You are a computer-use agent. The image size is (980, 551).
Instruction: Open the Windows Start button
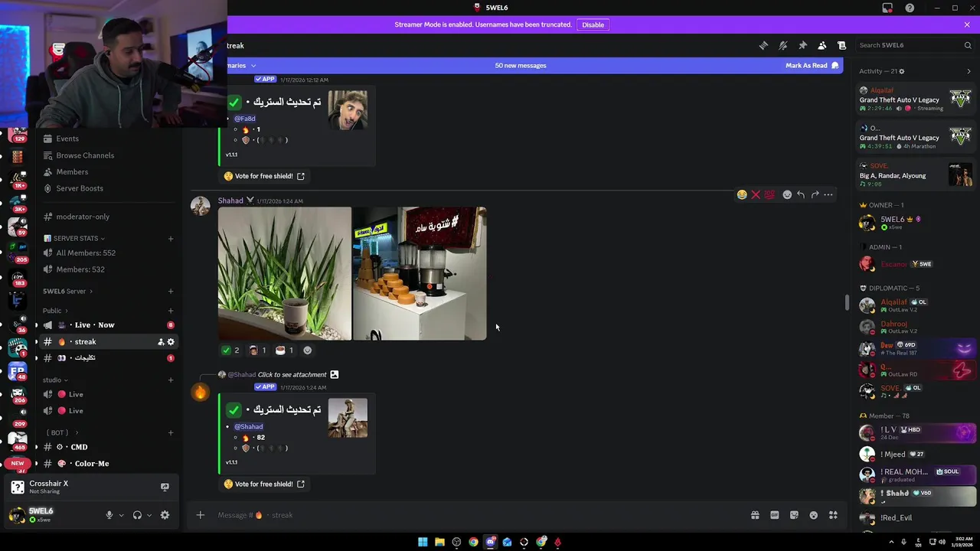pyautogui.click(x=423, y=542)
